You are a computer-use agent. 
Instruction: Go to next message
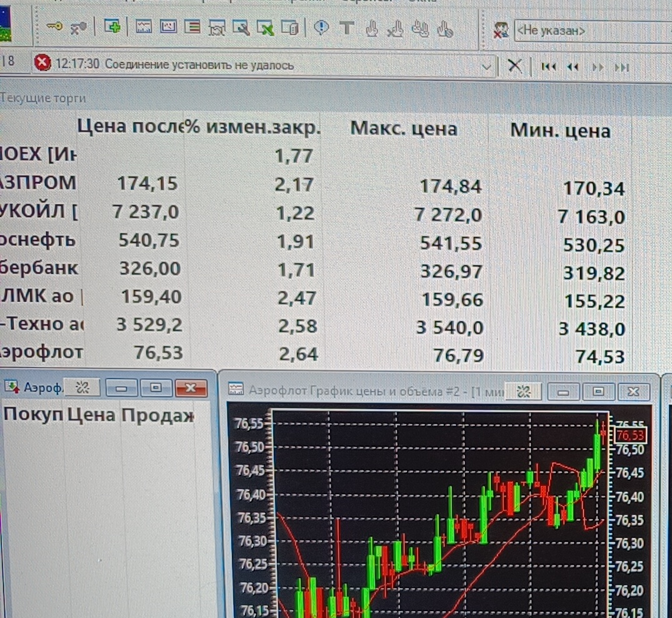[598, 68]
